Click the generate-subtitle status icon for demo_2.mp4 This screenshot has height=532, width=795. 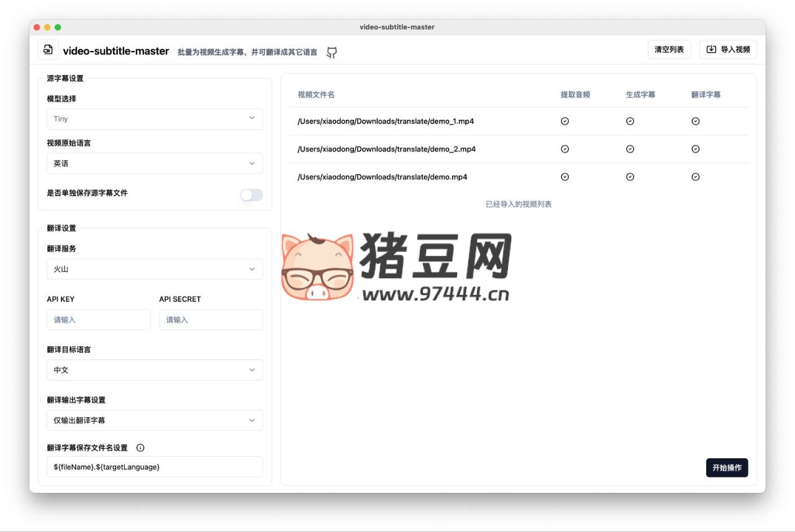630,149
